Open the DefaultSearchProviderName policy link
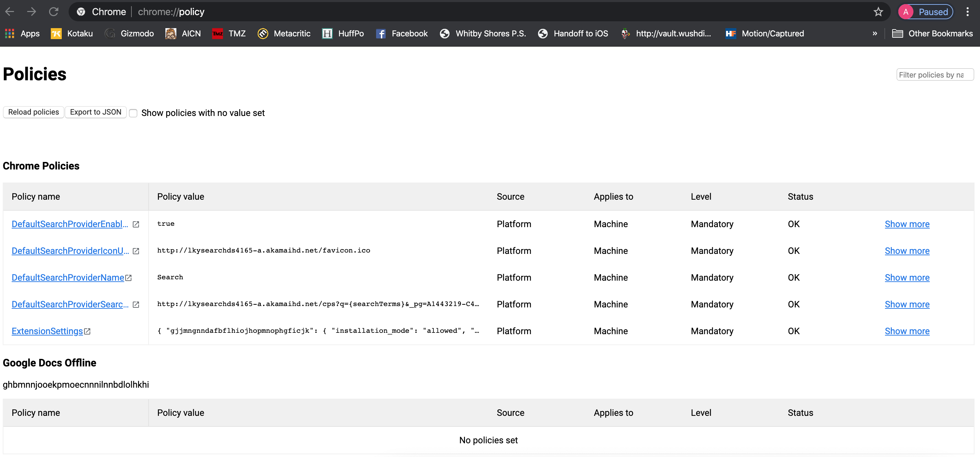The width and height of the screenshot is (980, 457). coord(68,278)
